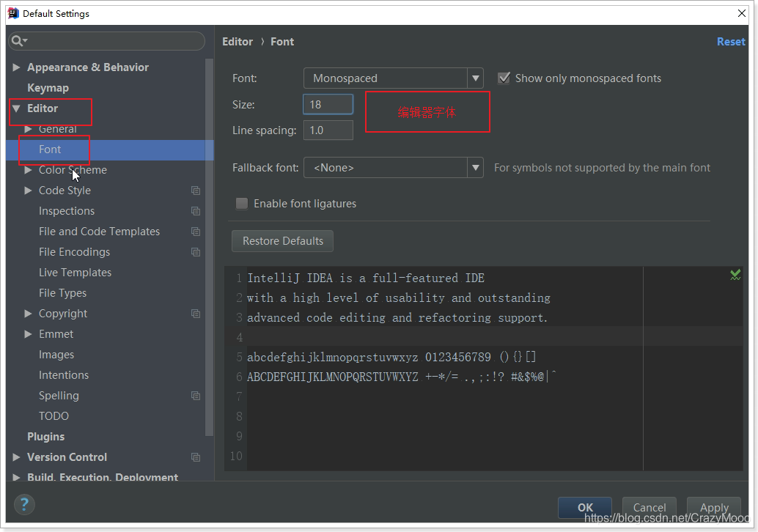Click preview line starting 'ABCDEFGHIJKLMNOPQRSTUVWXYZ'
Screen dimensions: 758x532
[x=402, y=377]
